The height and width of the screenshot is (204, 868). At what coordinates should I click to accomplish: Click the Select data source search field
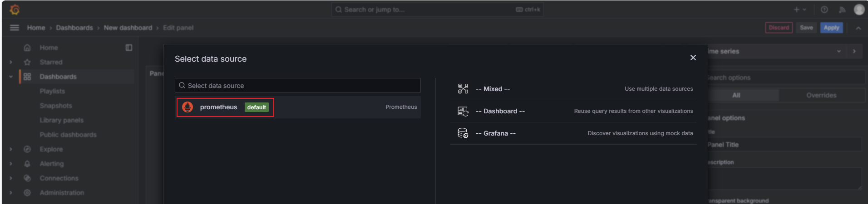[x=298, y=86]
